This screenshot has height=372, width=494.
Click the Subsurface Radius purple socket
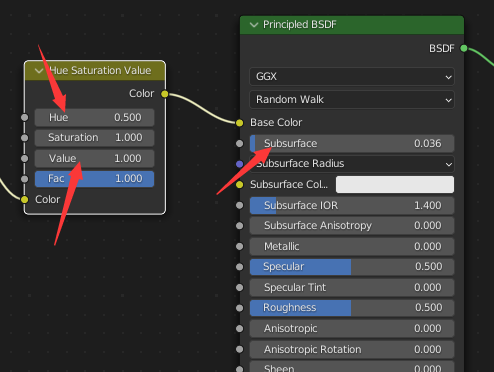pyautogui.click(x=239, y=164)
